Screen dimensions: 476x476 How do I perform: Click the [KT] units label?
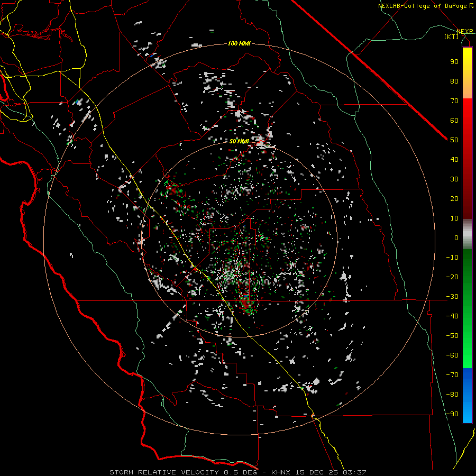point(452,36)
